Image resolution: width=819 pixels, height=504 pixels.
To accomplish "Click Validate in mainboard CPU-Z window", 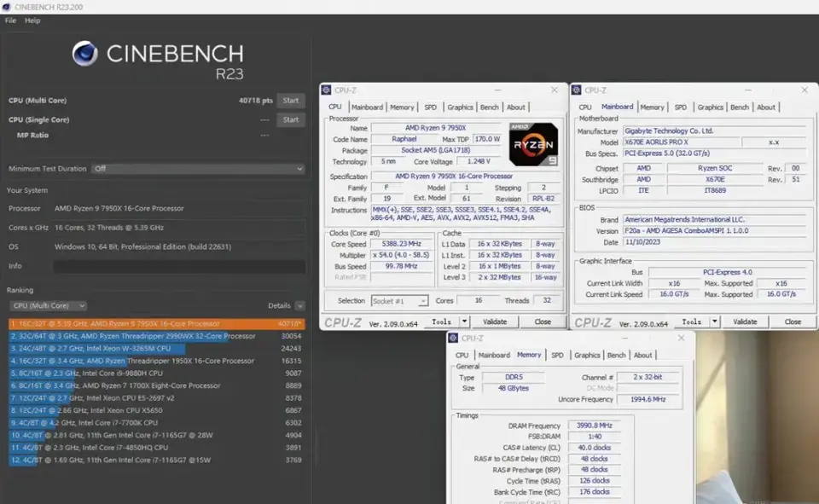I will [745, 322].
